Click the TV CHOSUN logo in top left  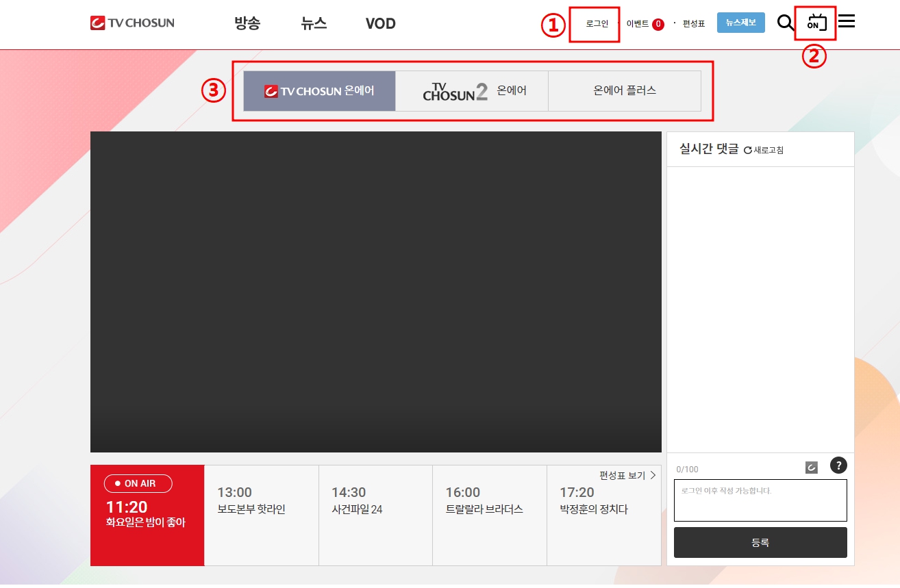(x=132, y=23)
